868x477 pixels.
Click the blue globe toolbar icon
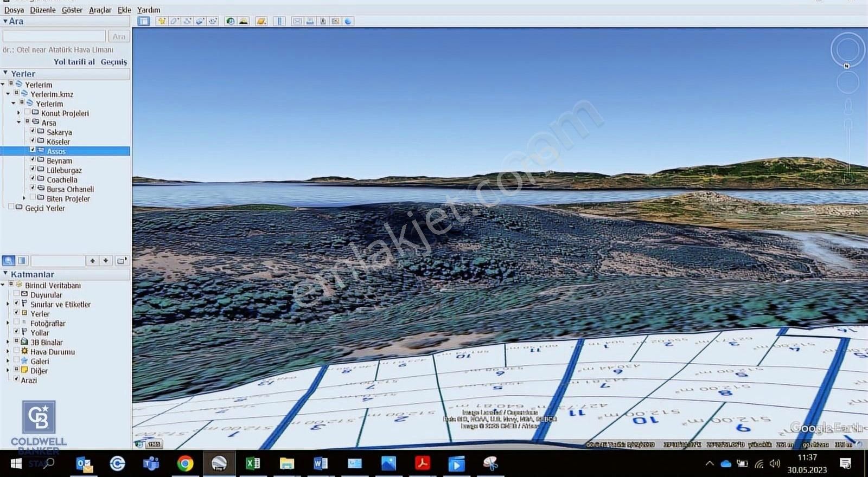pyautogui.click(x=348, y=21)
